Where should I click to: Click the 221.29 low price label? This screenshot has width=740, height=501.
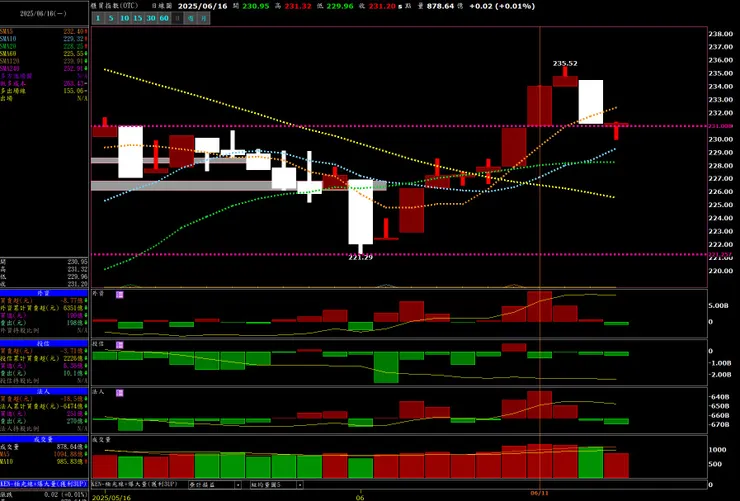361,258
